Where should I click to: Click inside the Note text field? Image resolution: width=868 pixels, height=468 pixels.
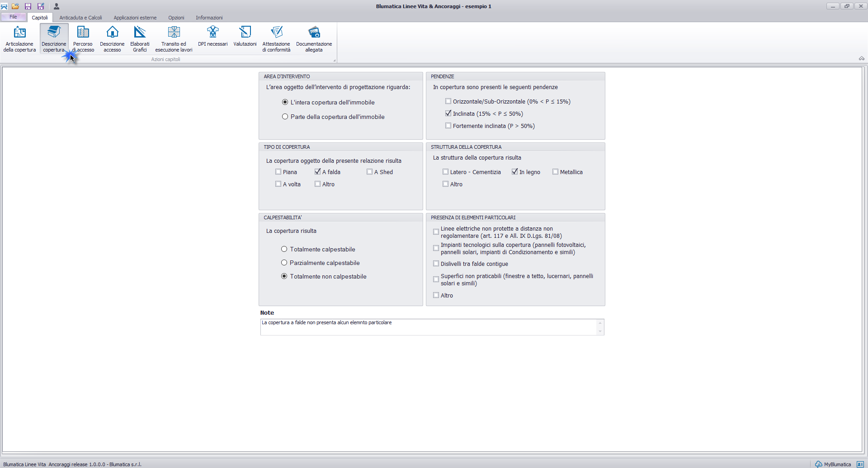[x=429, y=327]
